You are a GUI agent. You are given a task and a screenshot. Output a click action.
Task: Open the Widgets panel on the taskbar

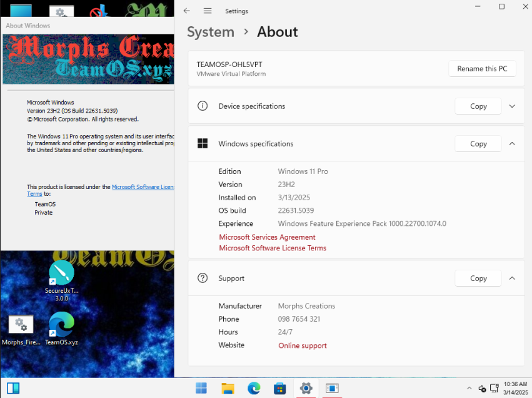coord(13,388)
